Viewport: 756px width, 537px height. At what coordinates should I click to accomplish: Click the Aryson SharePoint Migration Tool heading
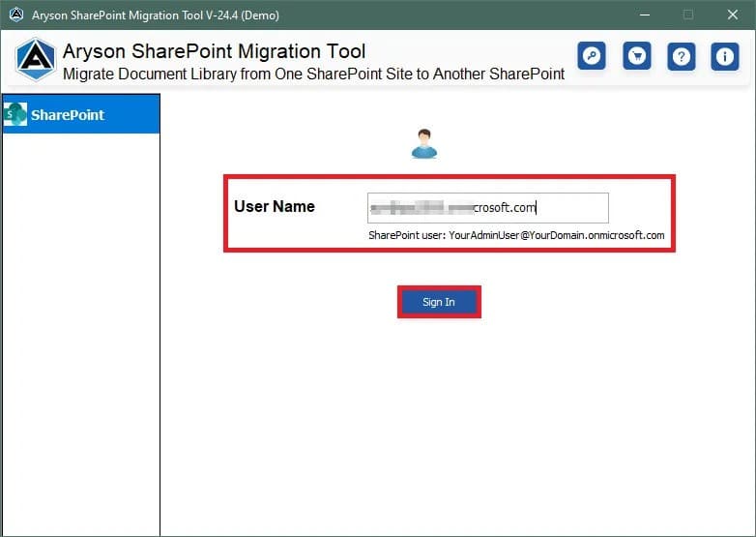(x=214, y=51)
